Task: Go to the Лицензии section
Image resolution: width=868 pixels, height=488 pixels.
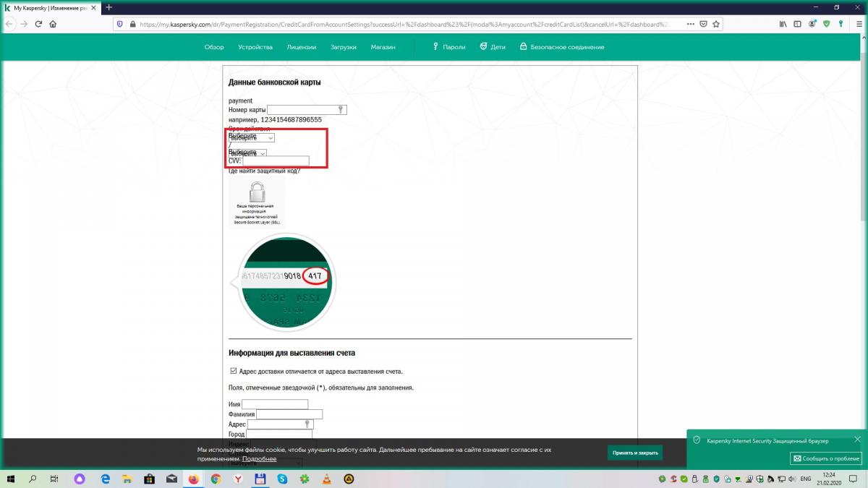Action: pyautogui.click(x=301, y=47)
